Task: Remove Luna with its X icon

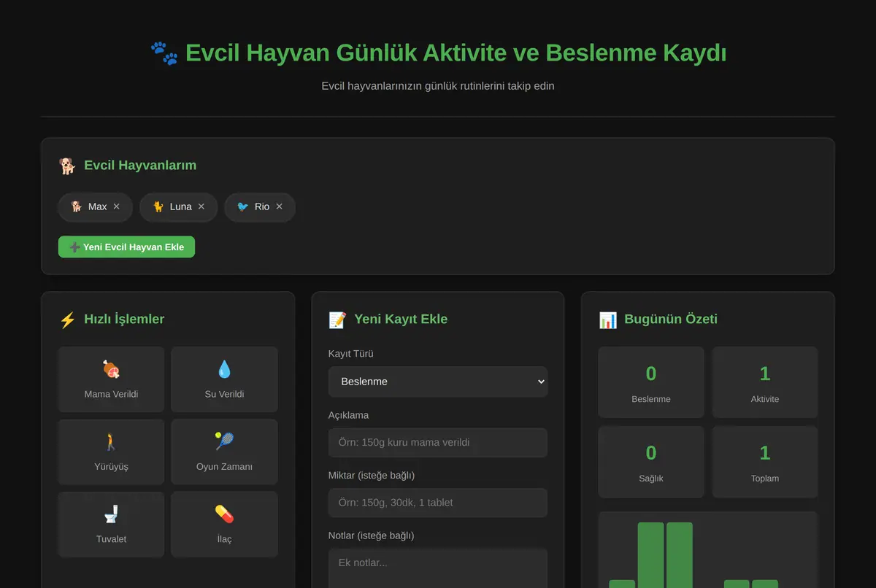Action: coord(201,206)
